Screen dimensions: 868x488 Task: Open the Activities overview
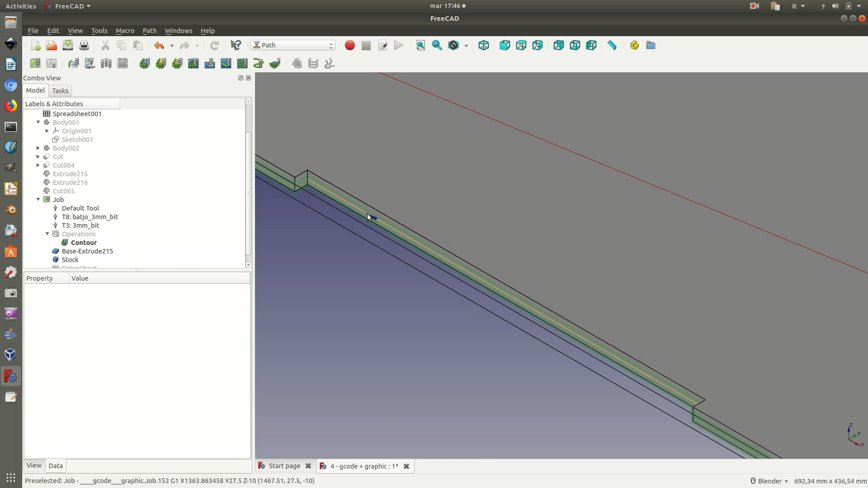pyautogui.click(x=21, y=6)
